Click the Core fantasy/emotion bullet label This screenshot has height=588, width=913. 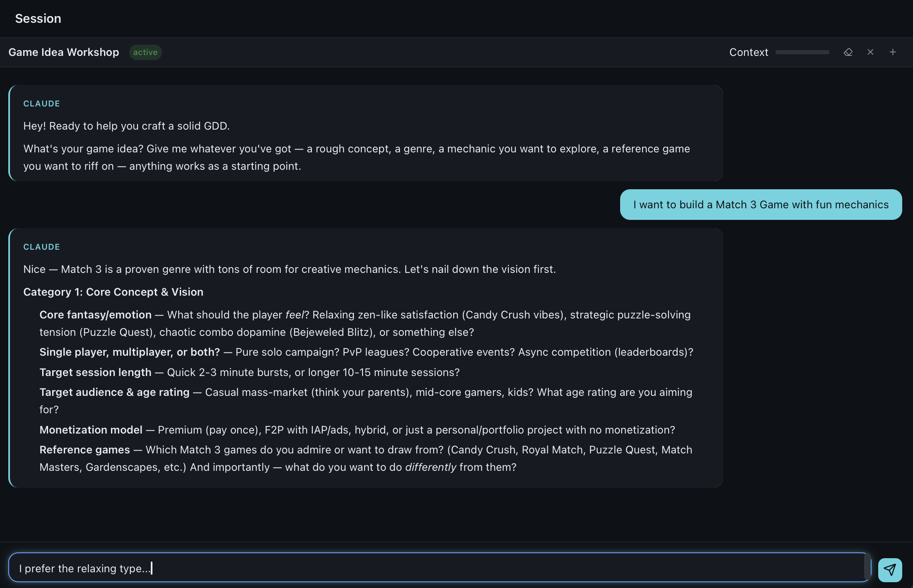pos(95,315)
